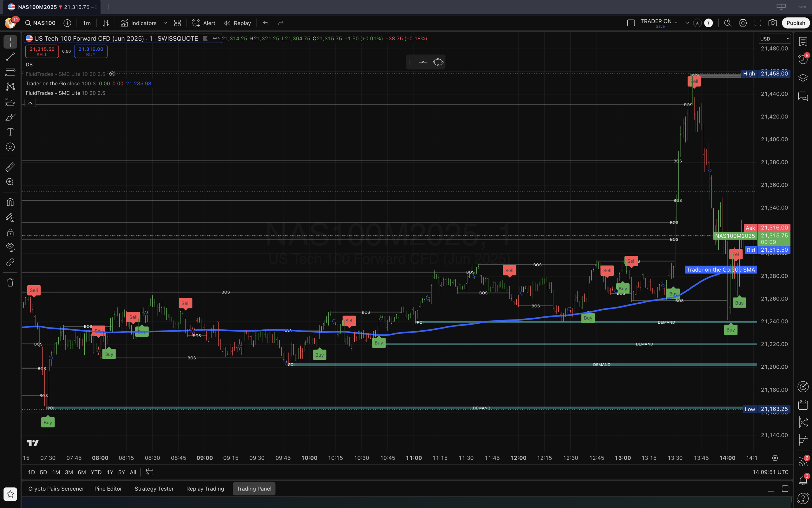Publish the chart idea
The image size is (812, 508).
coord(796,23)
